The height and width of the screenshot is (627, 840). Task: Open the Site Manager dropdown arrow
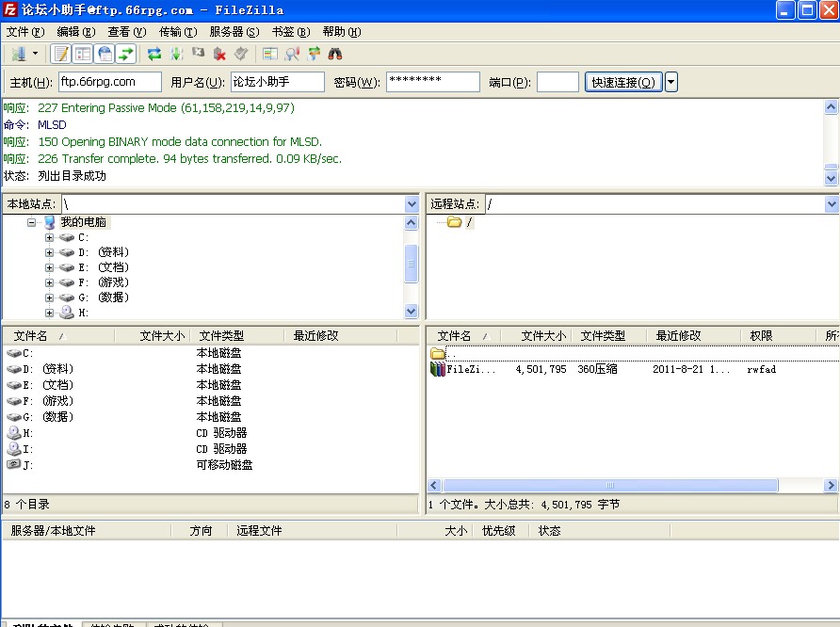(x=36, y=54)
